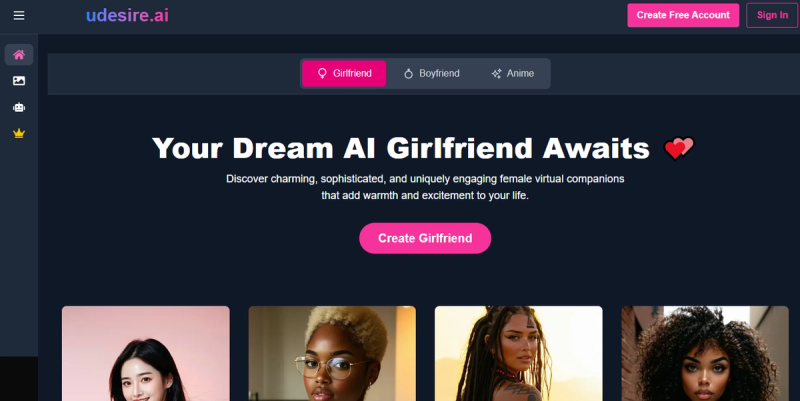800x401 pixels.
Task: Open the blonde woman with glasses card
Action: coord(332,354)
